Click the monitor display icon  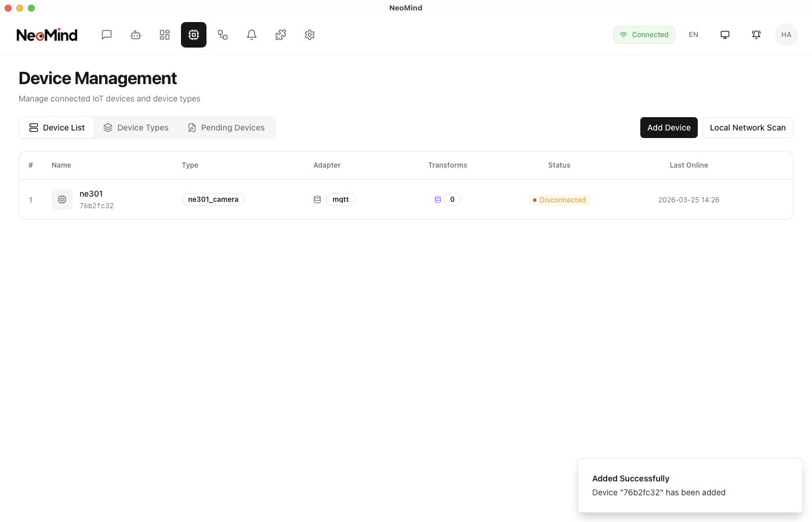725,35
